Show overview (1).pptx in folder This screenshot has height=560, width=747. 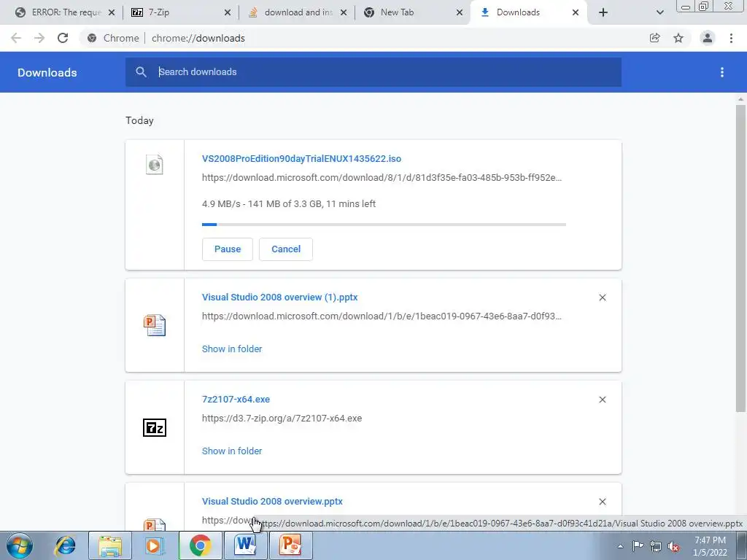[x=232, y=349]
